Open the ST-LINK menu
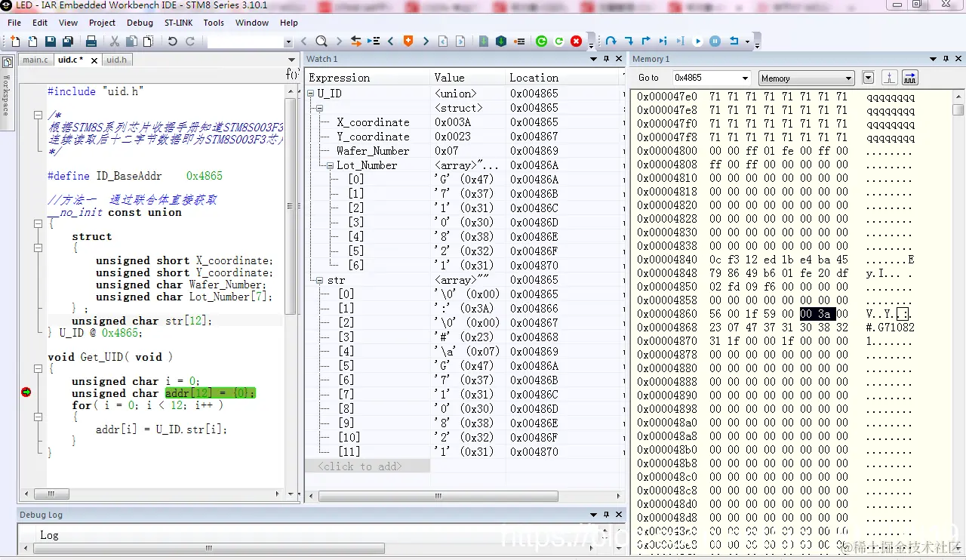966x560 pixels. [x=179, y=23]
